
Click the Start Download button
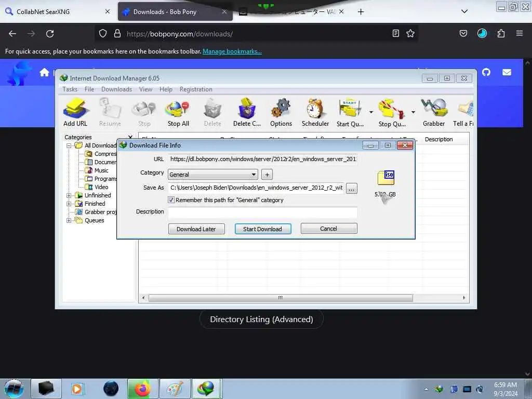(262, 229)
